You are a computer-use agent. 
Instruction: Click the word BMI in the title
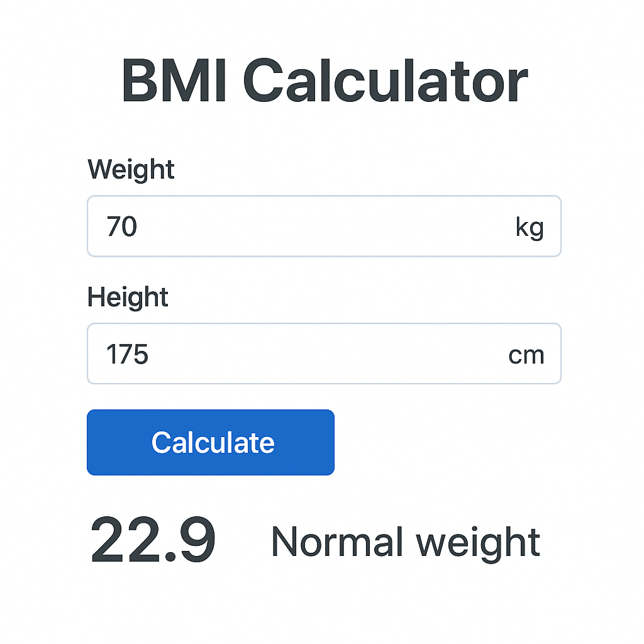pyautogui.click(x=174, y=82)
